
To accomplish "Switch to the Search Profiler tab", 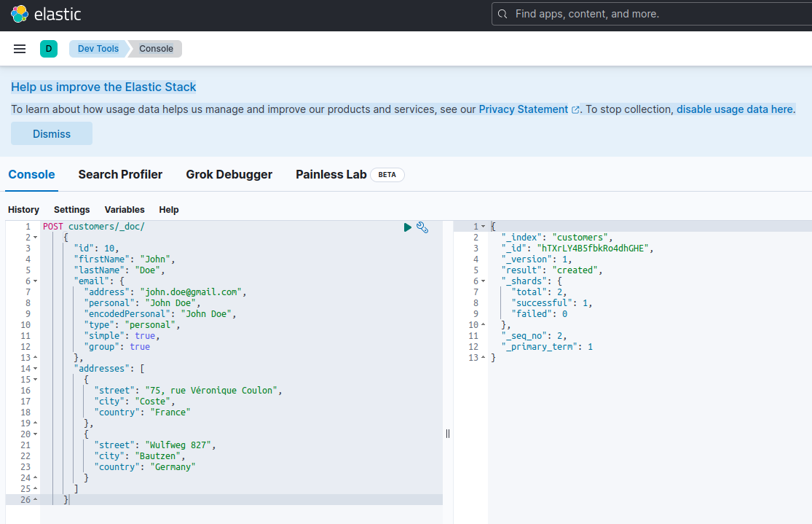I will 120,175.
